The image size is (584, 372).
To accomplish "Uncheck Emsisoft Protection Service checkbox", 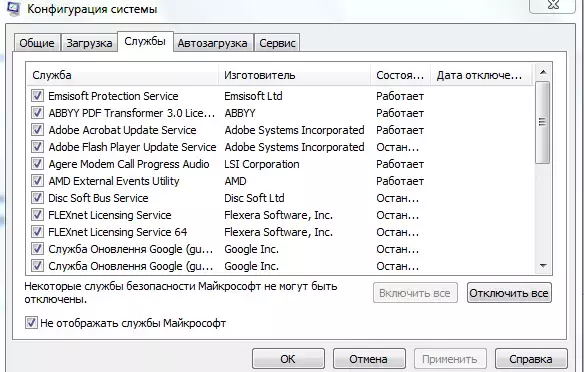I will coord(37,96).
